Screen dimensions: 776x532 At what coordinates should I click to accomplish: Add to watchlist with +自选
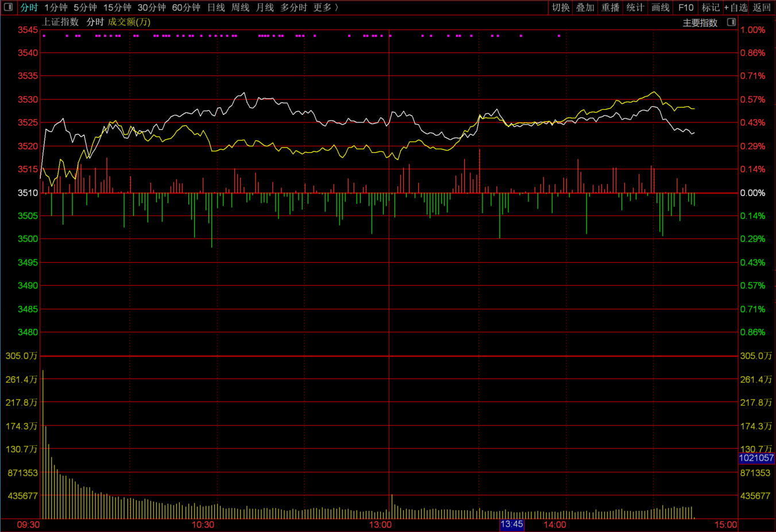pos(736,7)
